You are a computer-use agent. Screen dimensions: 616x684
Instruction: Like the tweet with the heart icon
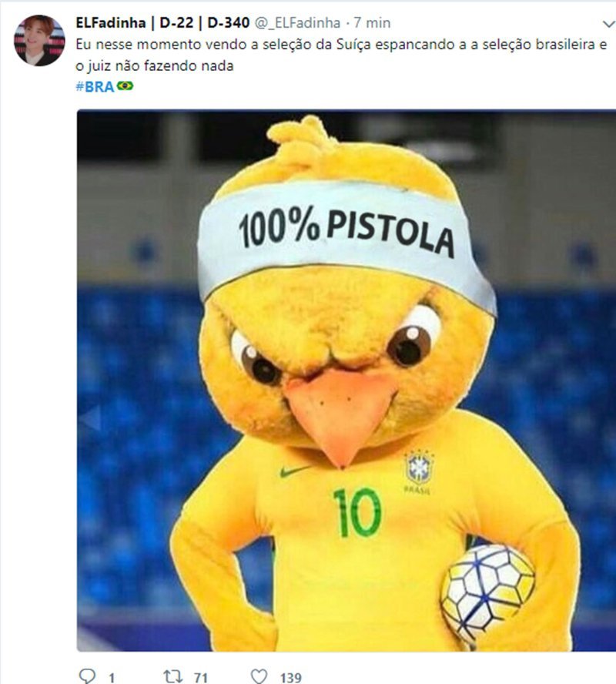[x=259, y=676]
